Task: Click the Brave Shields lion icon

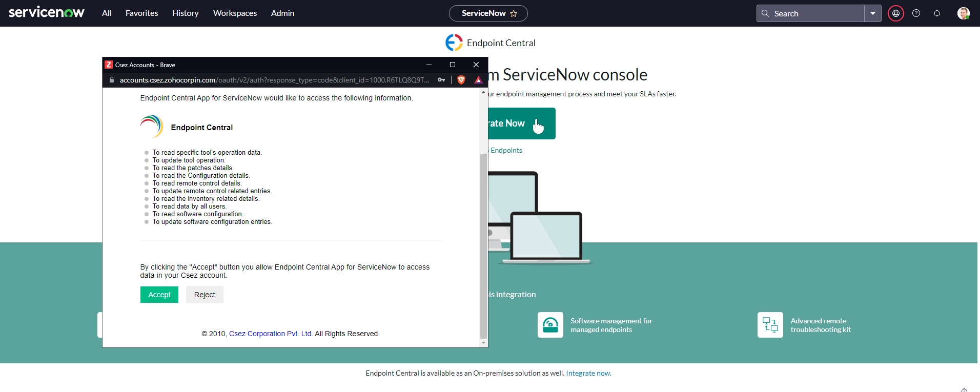Action: click(x=461, y=80)
